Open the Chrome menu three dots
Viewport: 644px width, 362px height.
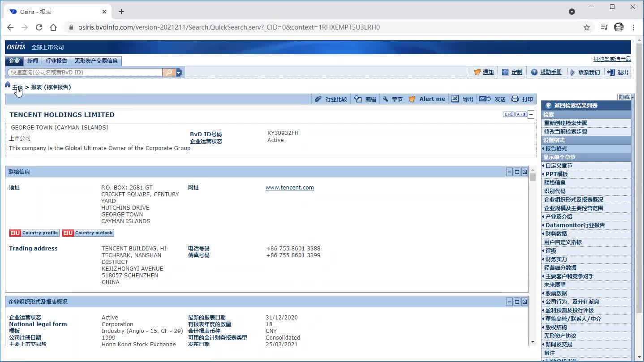point(633,27)
